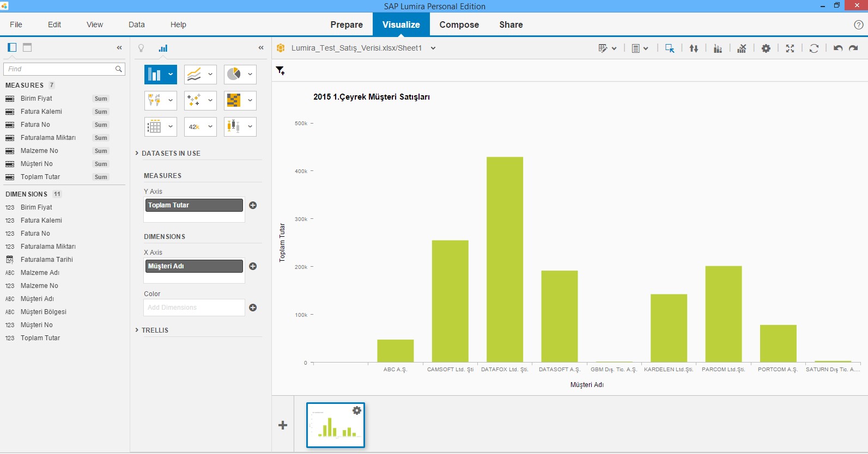Open the Data menu
Image resolution: width=868 pixels, height=454 pixels.
tap(136, 24)
